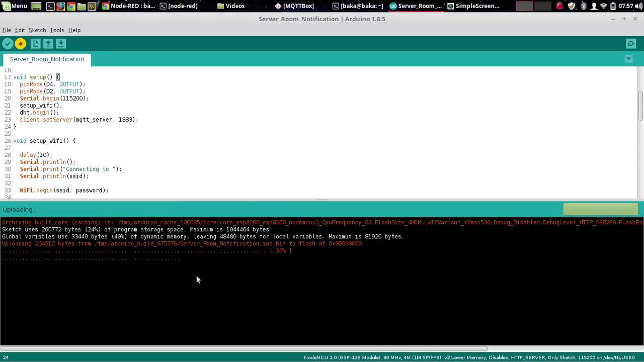This screenshot has width=644, height=362.
Task: Click the console horizontal scrollbar
Action: coord(244,348)
